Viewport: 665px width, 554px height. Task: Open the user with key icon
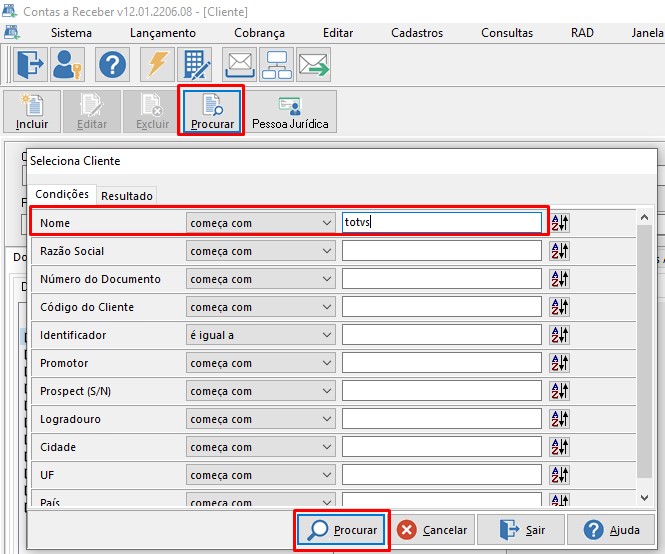click(67, 64)
